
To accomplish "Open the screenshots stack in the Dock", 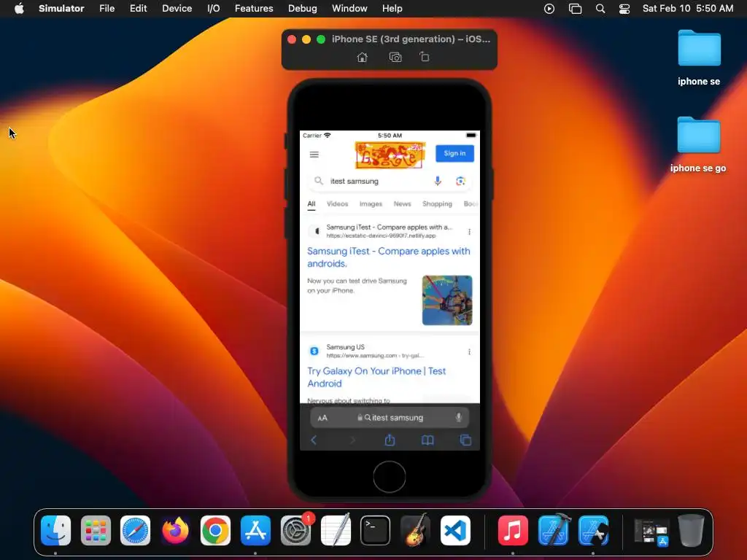I will [x=651, y=530].
